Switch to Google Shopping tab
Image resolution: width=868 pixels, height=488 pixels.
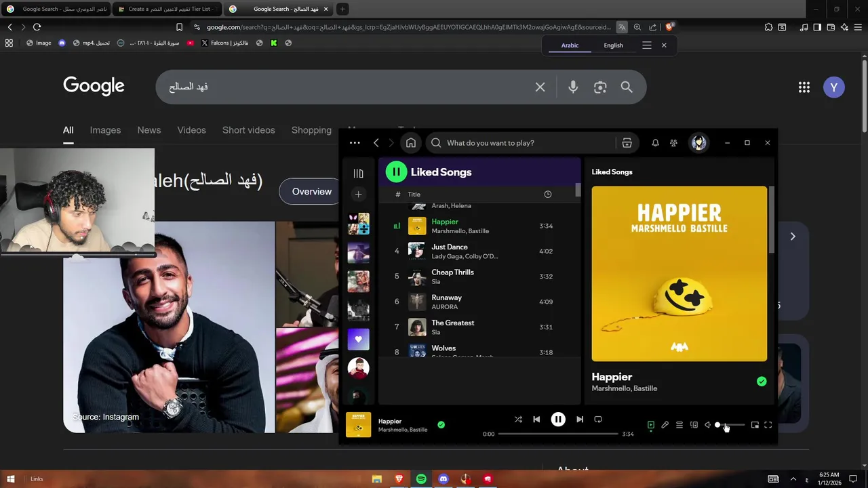coord(311,130)
